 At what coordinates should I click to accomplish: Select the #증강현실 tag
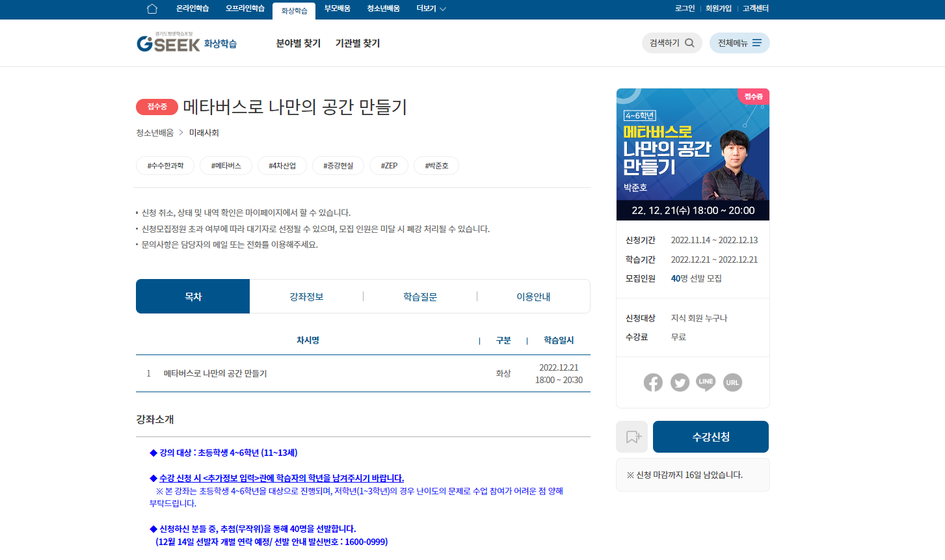338,166
